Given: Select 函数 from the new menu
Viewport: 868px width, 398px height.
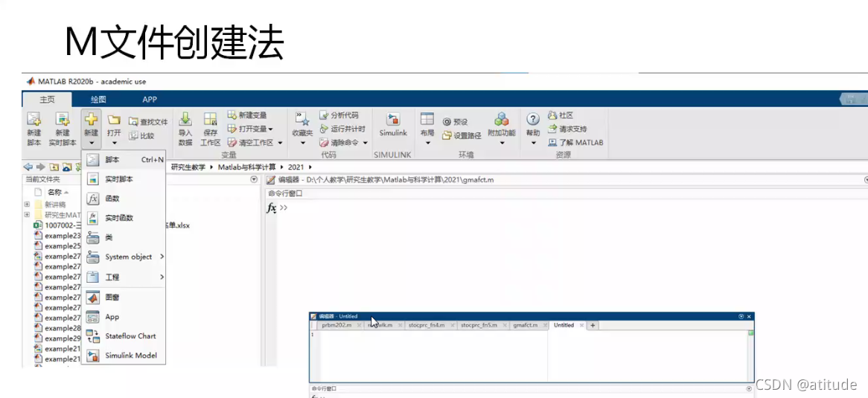Looking at the screenshot, I should click(x=112, y=199).
